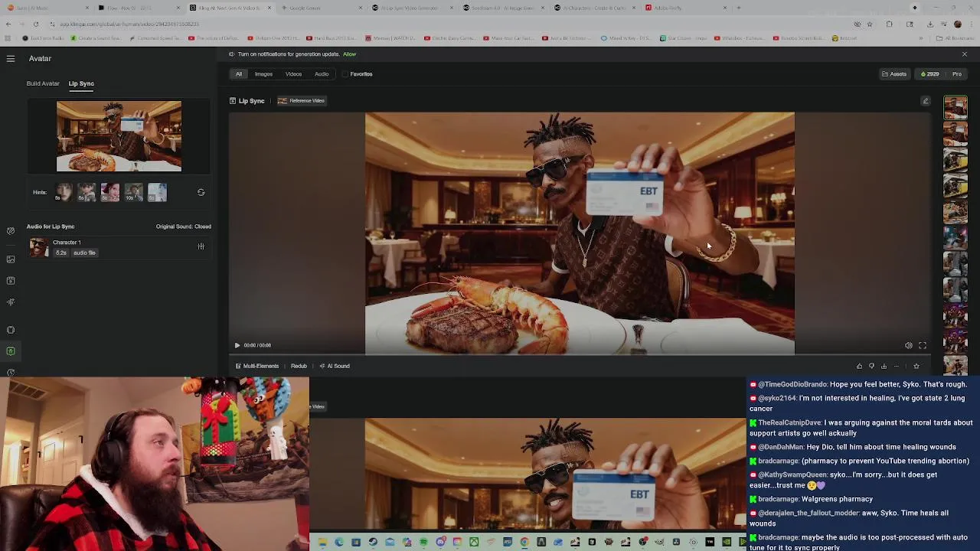Screen dimensions: 980x551
Task: Add the video to favorites with star
Action: [916, 366]
